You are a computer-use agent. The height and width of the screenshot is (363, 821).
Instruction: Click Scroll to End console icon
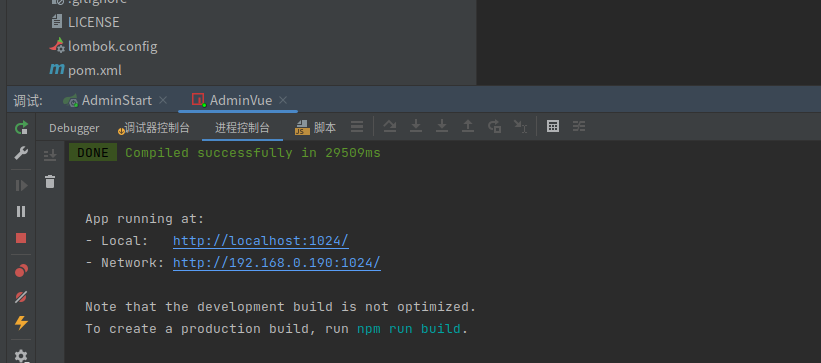tap(50, 155)
